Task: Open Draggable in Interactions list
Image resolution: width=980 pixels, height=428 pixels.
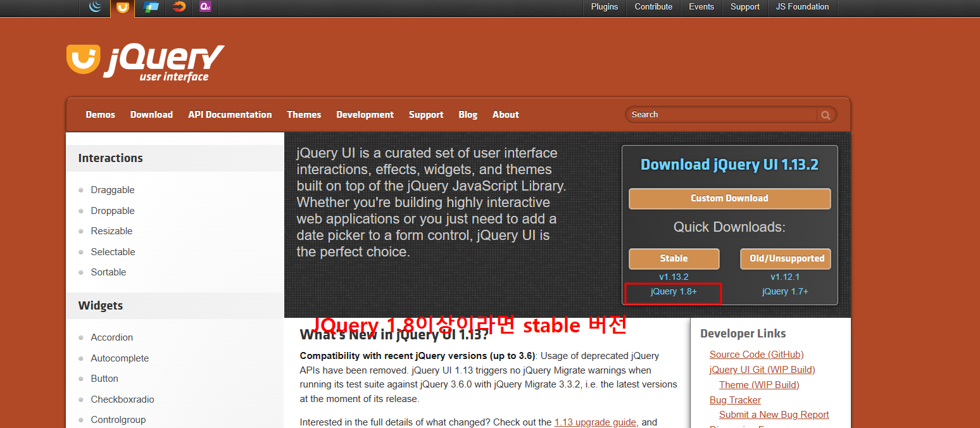Action: tap(113, 190)
